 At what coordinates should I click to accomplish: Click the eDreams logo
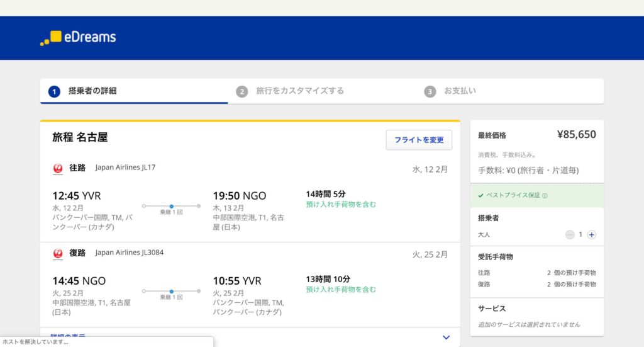point(78,37)
